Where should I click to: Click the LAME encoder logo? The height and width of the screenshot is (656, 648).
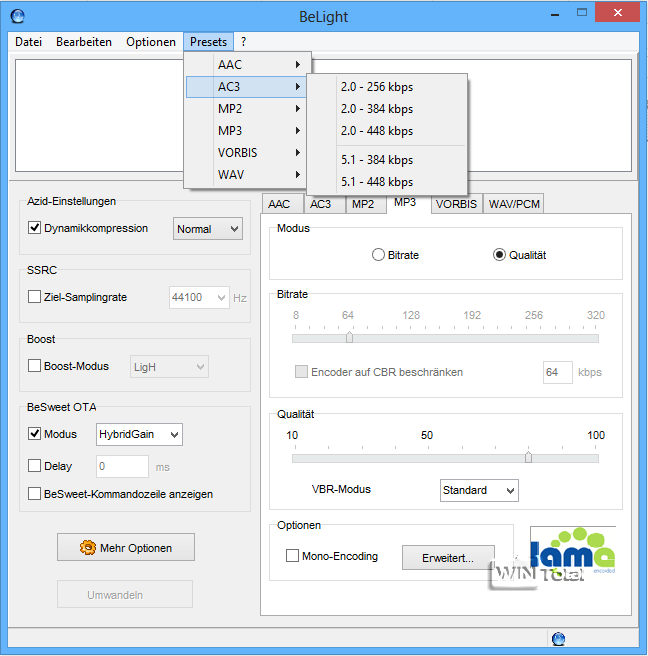pos(573,552)
